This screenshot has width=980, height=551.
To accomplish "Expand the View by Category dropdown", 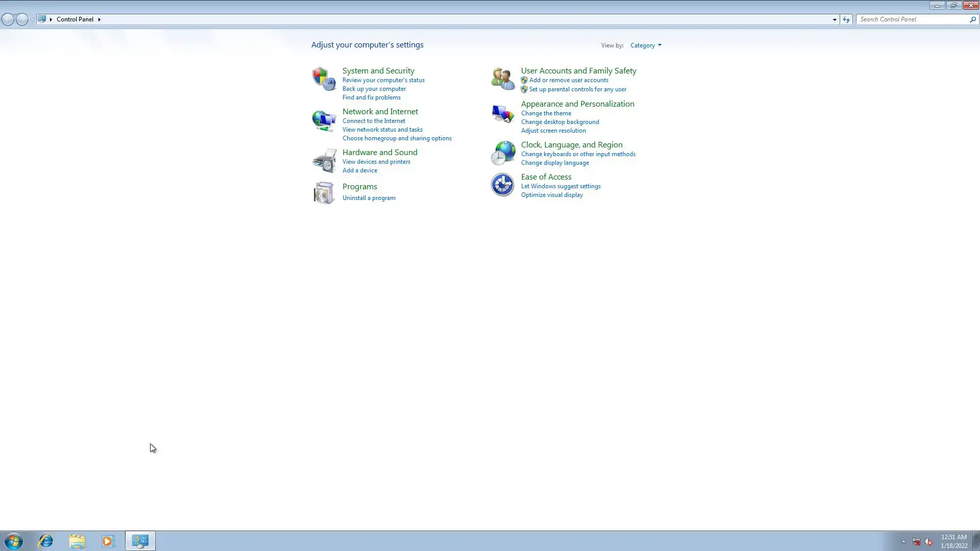I will coord(645,45).
